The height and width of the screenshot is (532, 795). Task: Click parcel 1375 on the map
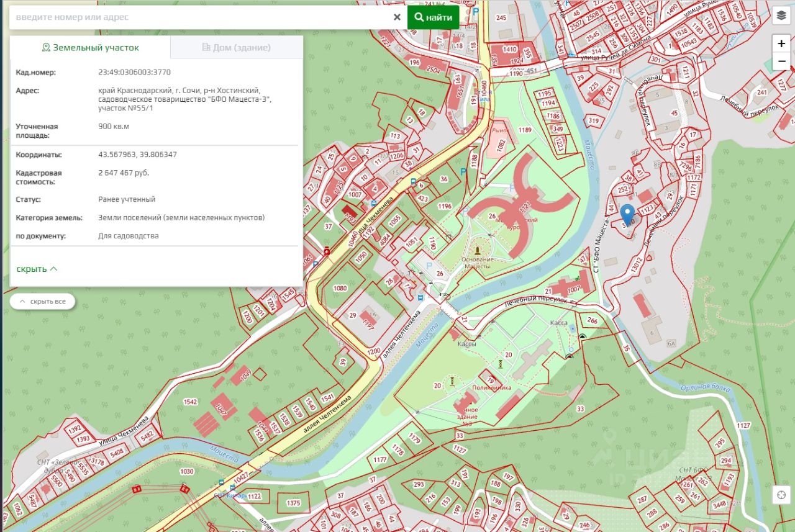point(293,503)
